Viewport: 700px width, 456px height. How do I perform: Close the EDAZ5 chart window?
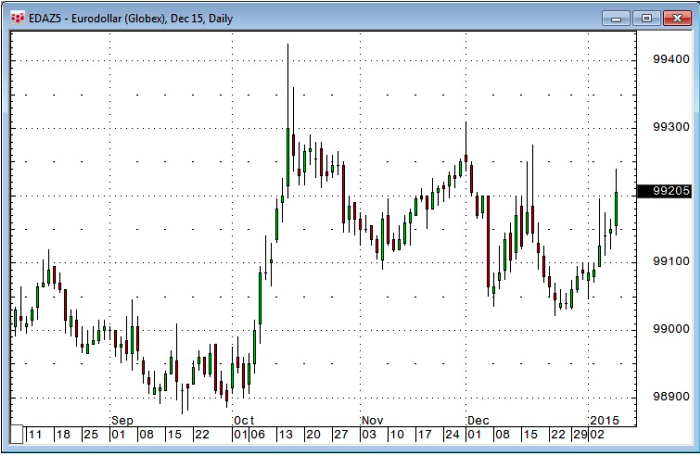(674, 17)
